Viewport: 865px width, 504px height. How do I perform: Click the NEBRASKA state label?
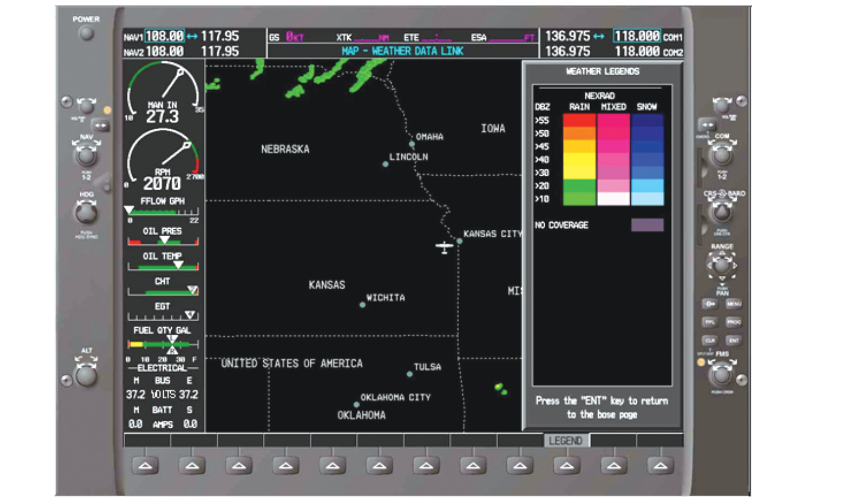pyautogui.click(x=285, y=149)
